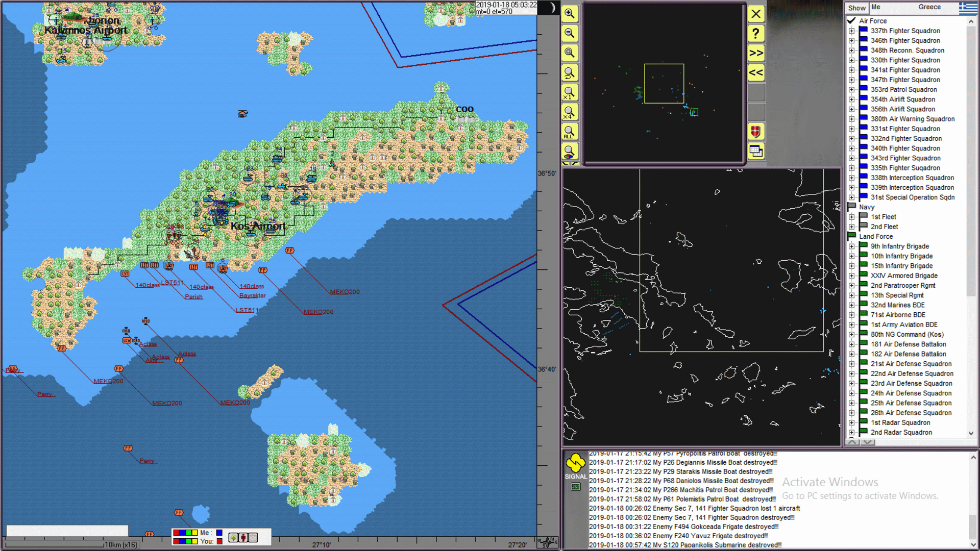Click the red shield icon button
980x551 pixels.
pos(756,132)
